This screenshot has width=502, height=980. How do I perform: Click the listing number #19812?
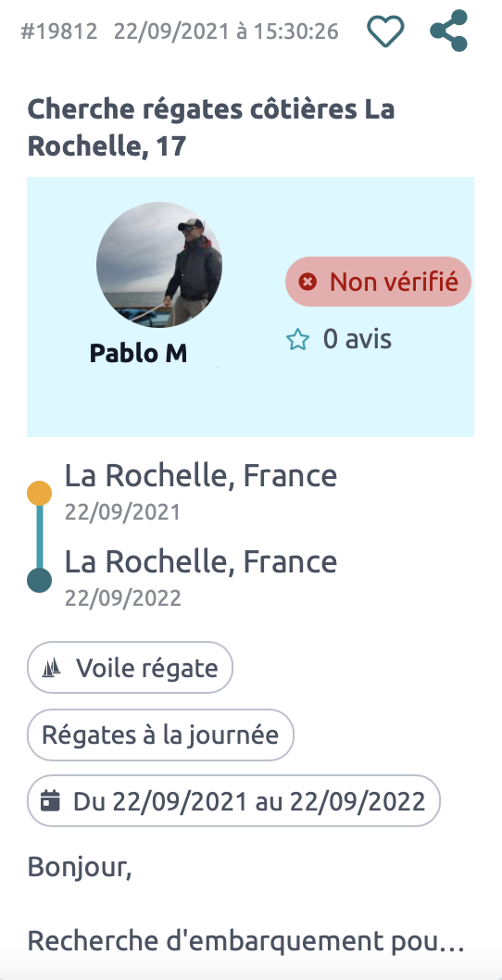(x=59, y=31)
